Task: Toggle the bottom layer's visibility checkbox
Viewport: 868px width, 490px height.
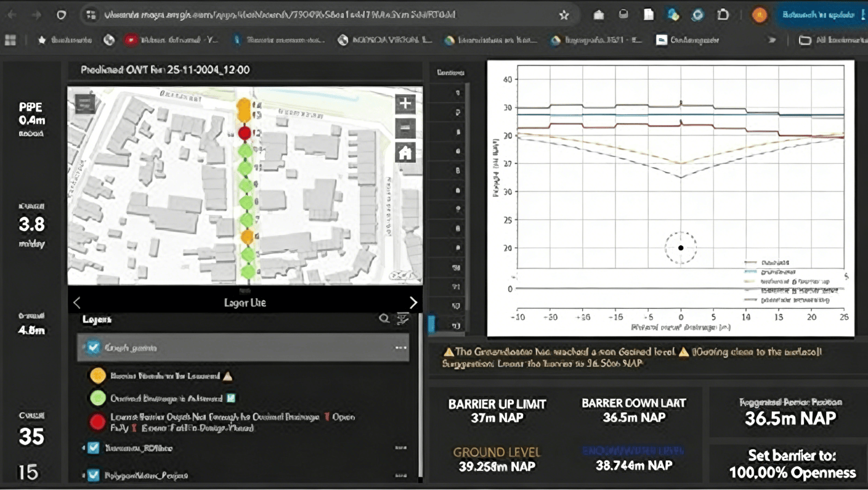Action: [93, 475]
